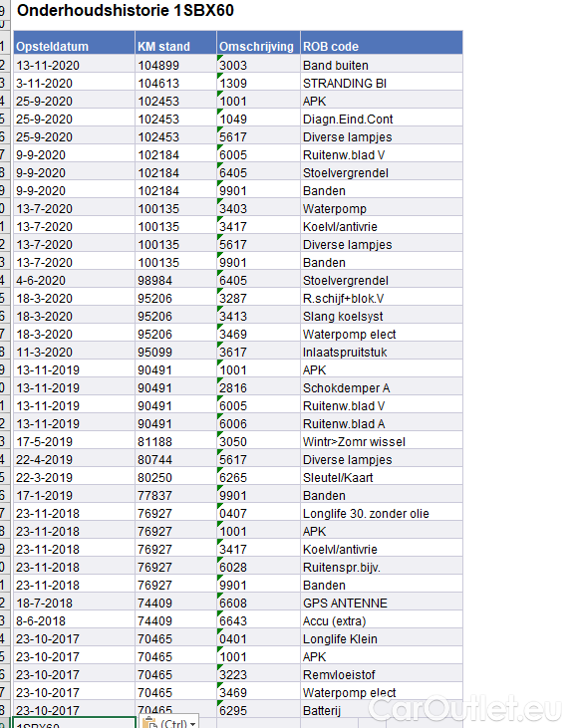The height and width of the screenshot is (728, 572).
Task: Select the Accu (extra) cell
Action: [382, 620]
